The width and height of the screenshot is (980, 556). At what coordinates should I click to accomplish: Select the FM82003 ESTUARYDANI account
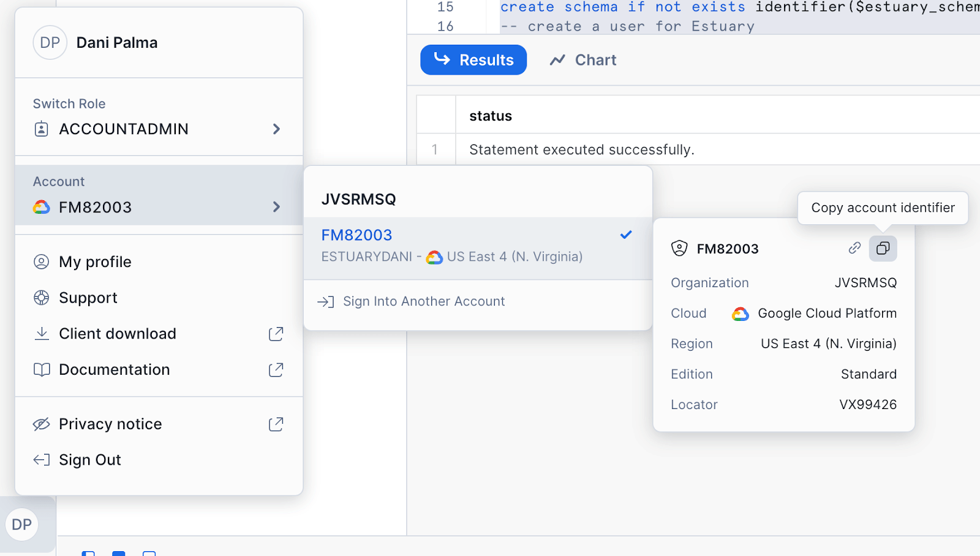[478, 248]
